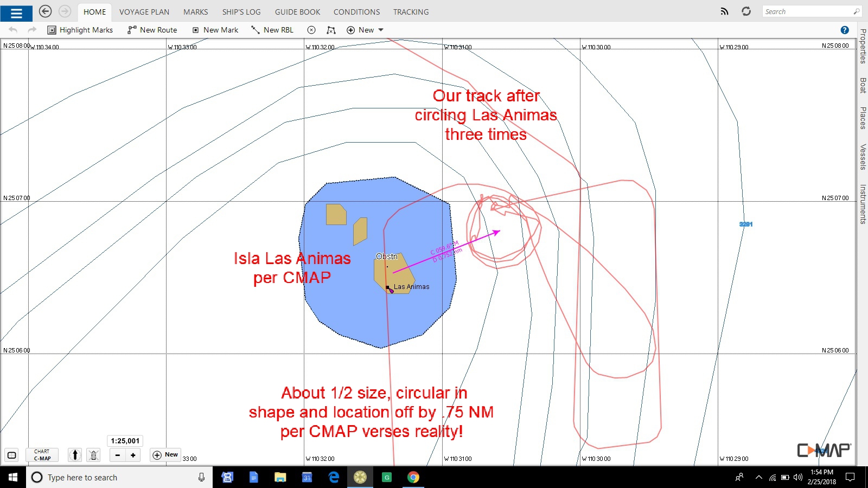The width and height of the screenshot is (868, 488).
Task: Create a New Mark
Action: [x=215, y=30]
